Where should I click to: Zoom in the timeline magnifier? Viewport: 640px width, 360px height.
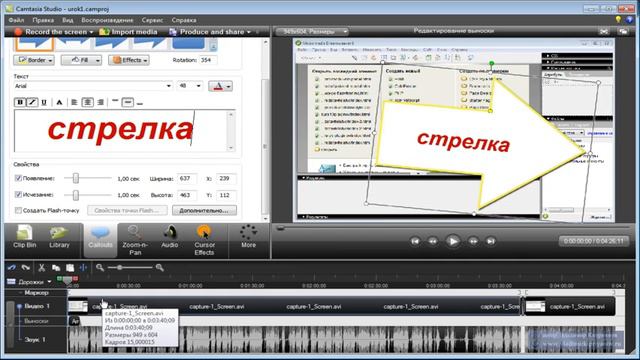[x=160, y=267]
